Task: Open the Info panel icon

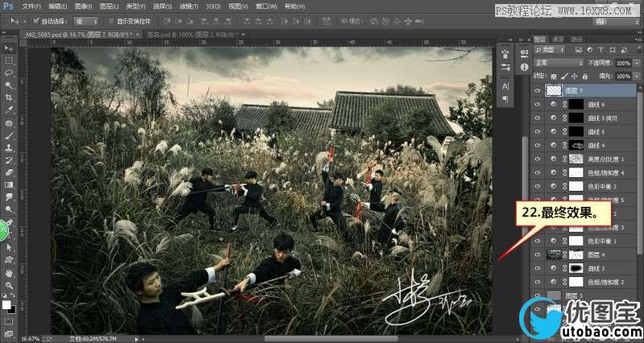Action: 524,67
